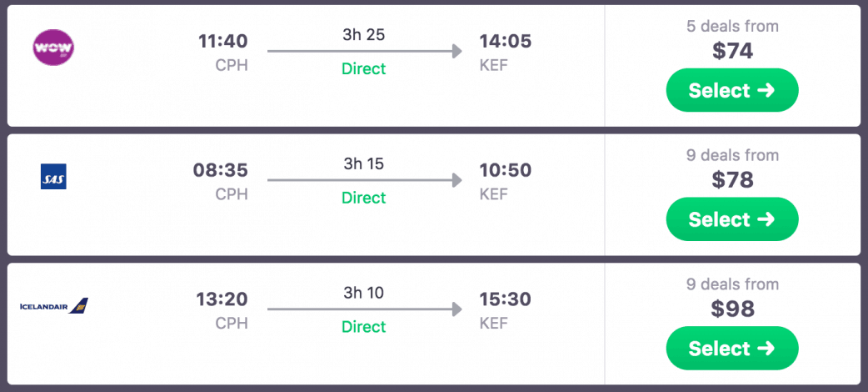The image size is (868, 392).
Task: Click the 14:05 KEF arrival time
Action: [505, 41]
